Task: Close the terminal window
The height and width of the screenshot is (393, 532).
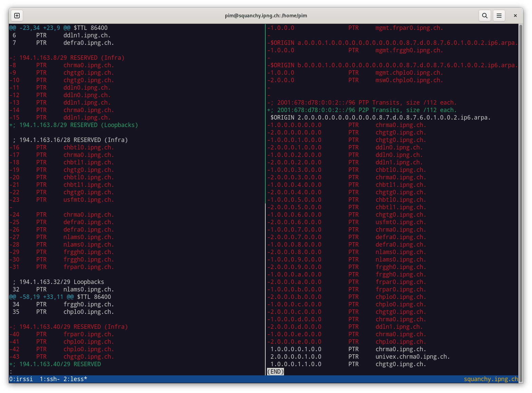Action: [515, 16]
